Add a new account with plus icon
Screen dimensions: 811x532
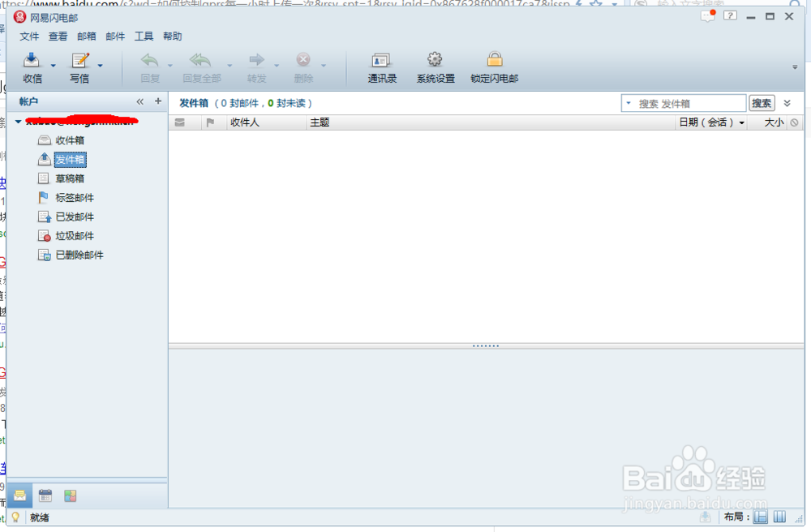coord(158,101)
